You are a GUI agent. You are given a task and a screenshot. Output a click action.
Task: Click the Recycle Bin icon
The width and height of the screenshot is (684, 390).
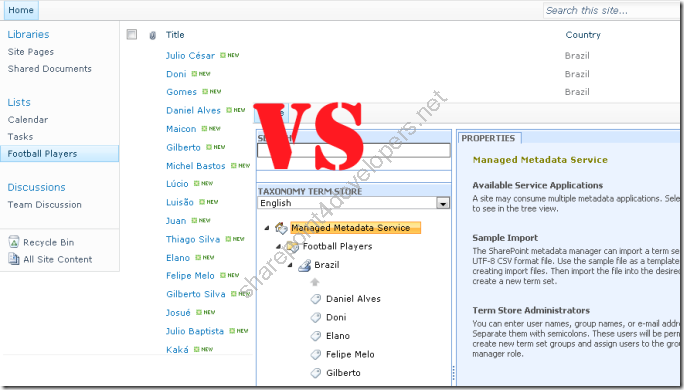[x=14, y=242]
